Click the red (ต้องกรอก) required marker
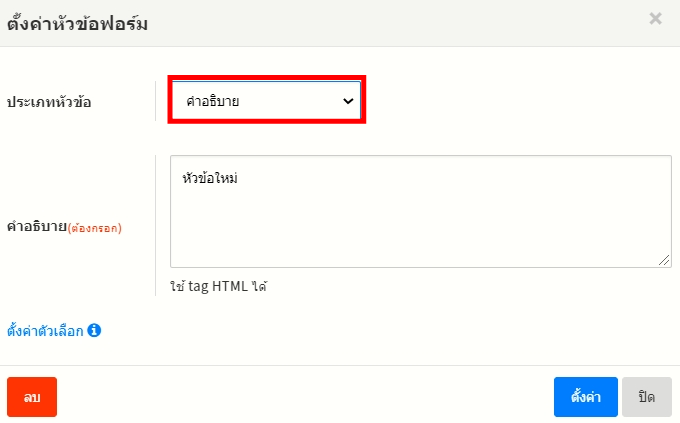 [x=95, y=227]
